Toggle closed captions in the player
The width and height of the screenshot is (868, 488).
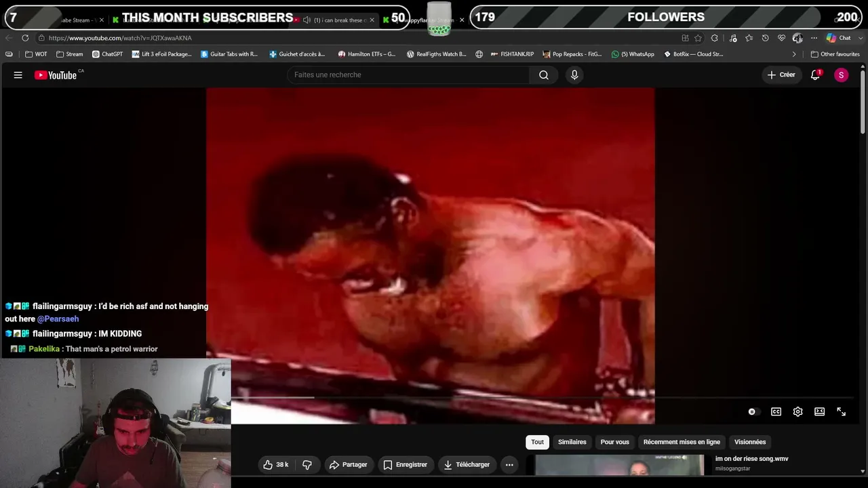tap(776, 411)
